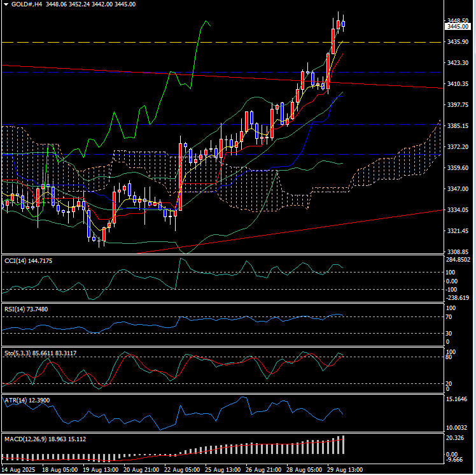Select the Sto(5,3,3) 85.6611 83.3117 label
The width and height of the screenshot is (476, 475).
(40, 353)
